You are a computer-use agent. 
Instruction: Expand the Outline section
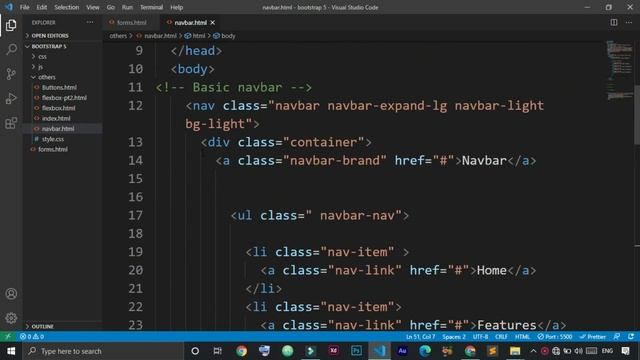point(42,327)
